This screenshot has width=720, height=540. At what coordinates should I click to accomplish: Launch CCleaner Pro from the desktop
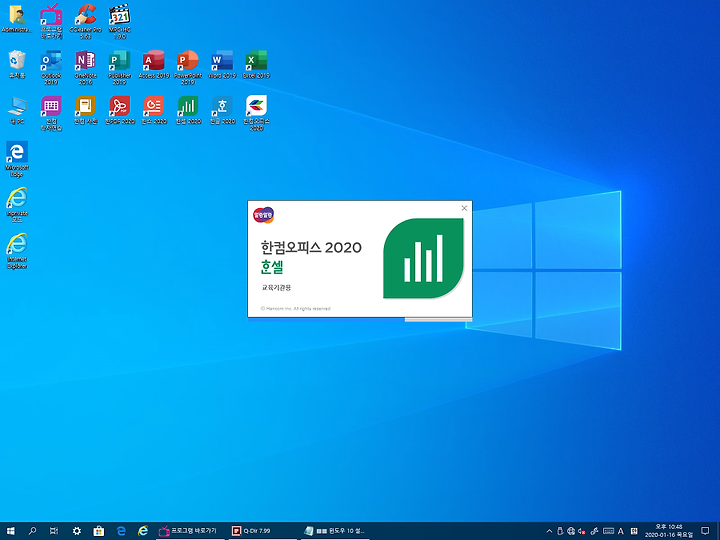pyautogui.click(x=85, y=21)
